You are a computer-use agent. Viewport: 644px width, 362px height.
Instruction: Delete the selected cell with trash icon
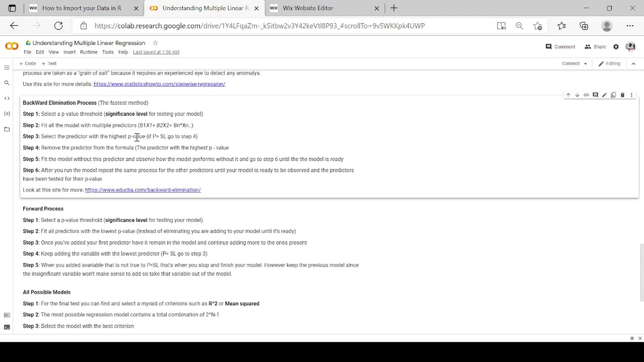tap(623, 95)
